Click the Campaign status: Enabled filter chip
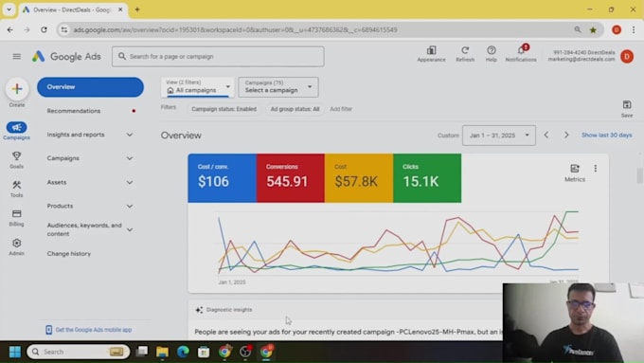The height and width of the screenshot is (363, 644). click(224, 109)
